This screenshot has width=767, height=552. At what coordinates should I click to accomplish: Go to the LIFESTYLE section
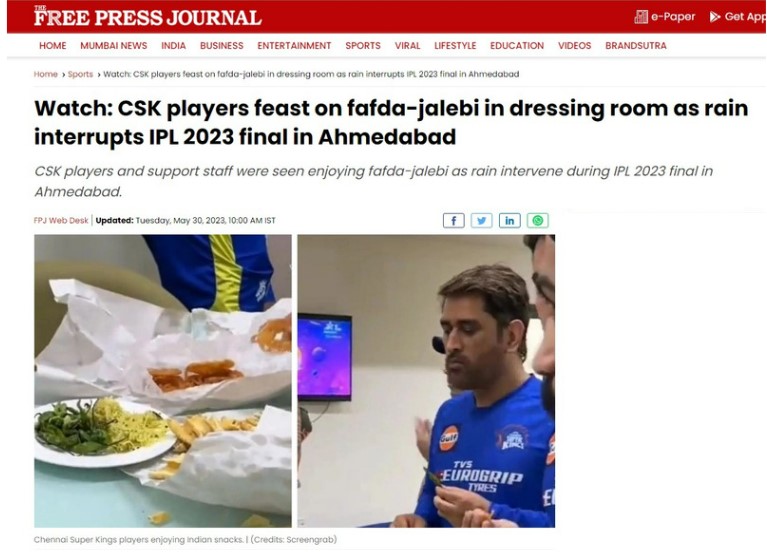[455, 46]
